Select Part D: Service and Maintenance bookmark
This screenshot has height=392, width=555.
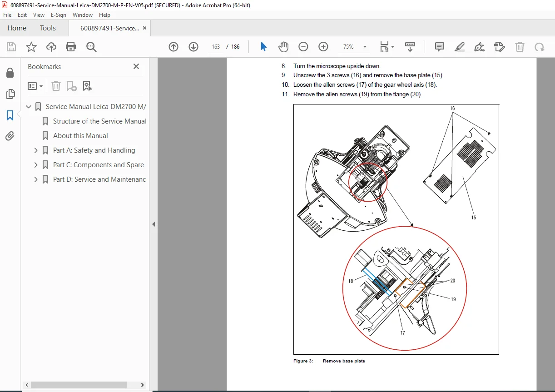click(x=99, y=179)
